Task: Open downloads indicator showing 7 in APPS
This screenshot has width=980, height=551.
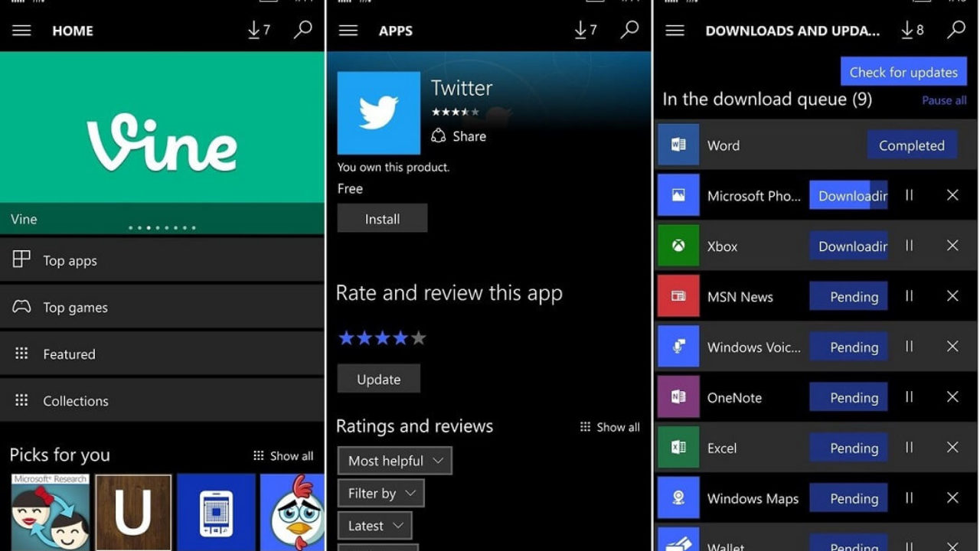Action: coord(585,31)
